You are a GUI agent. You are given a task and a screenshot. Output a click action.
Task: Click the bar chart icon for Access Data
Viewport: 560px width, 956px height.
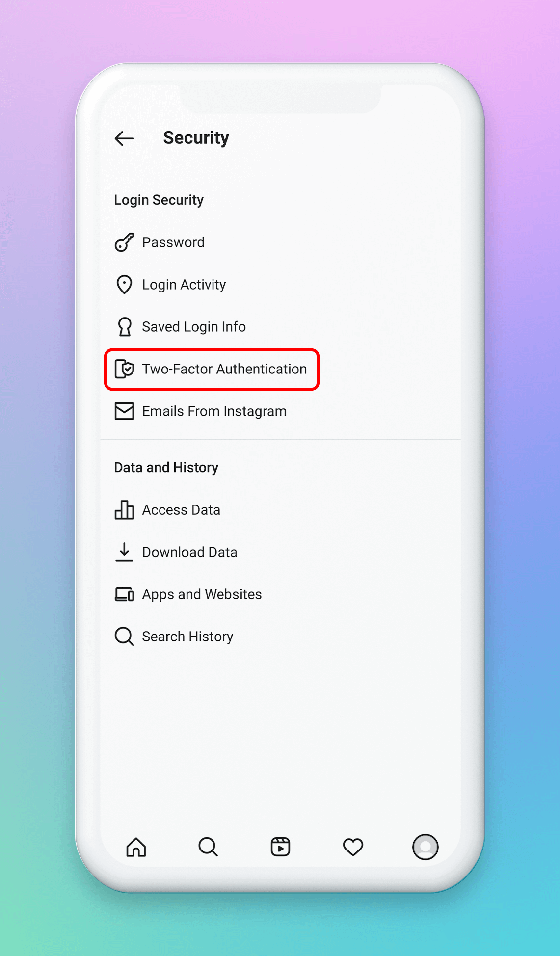[124, 510]
